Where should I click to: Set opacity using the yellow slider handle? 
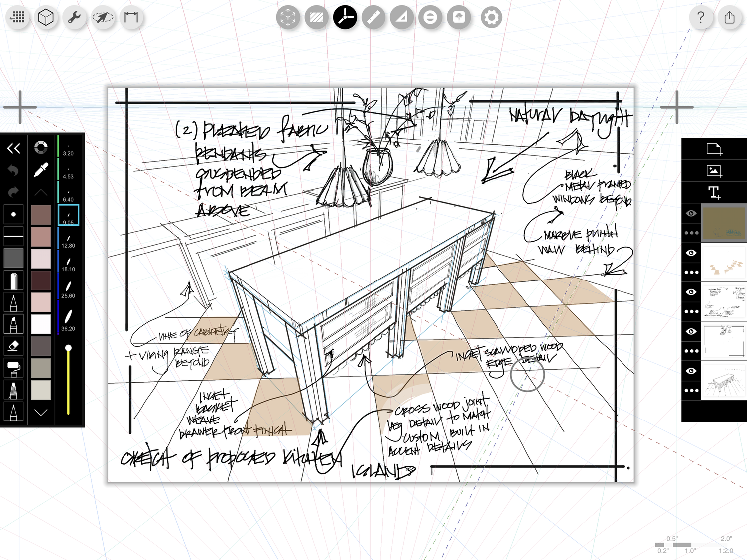click(68, 348)
